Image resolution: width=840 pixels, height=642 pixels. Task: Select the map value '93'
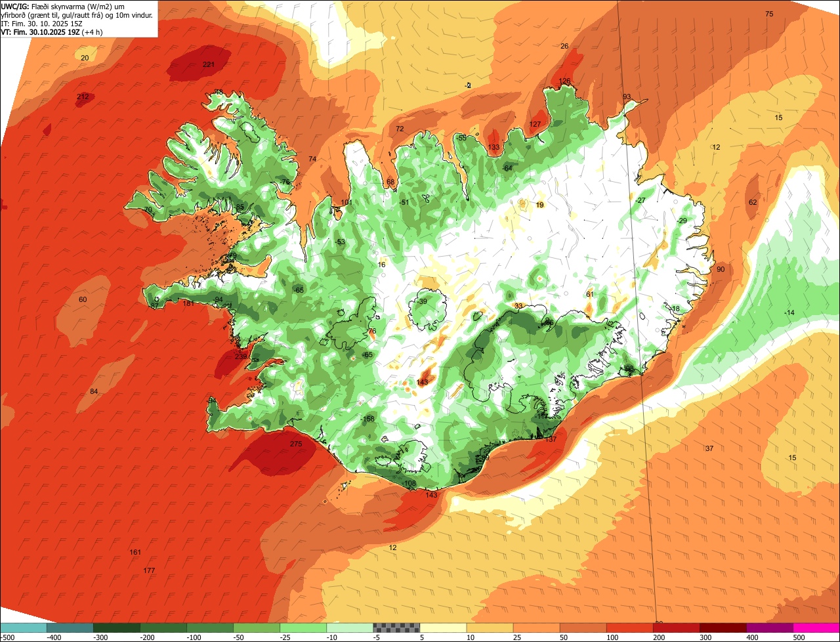[627, 96]
